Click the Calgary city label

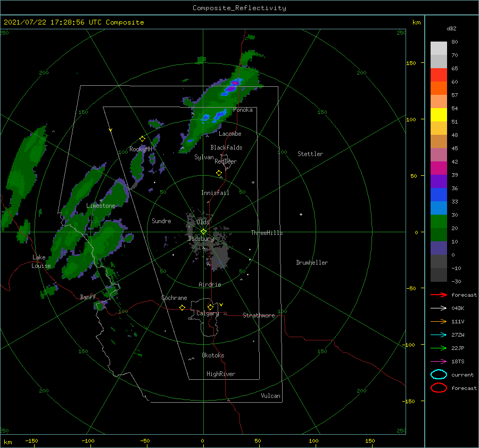(208, 313)
